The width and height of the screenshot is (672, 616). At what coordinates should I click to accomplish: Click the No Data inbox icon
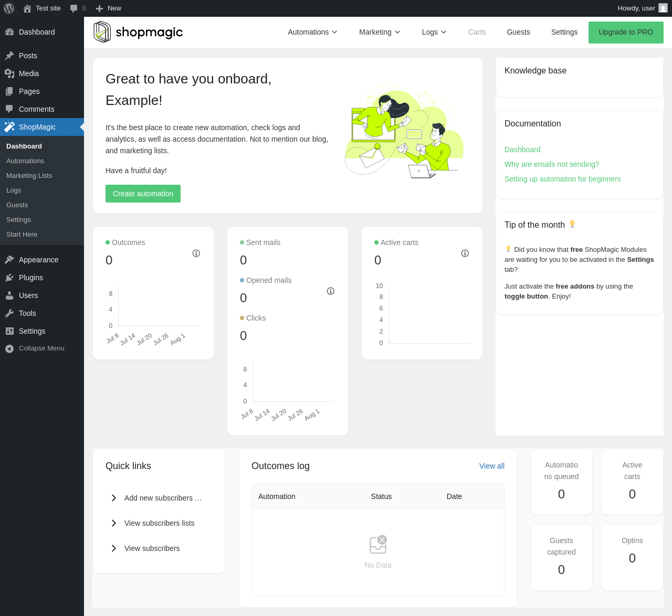378,545
